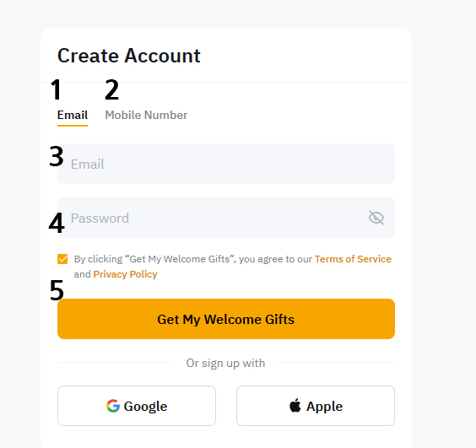Screen dimensions: 476x448
Task: Focus the Email input field
Action: tap(226, 164)
